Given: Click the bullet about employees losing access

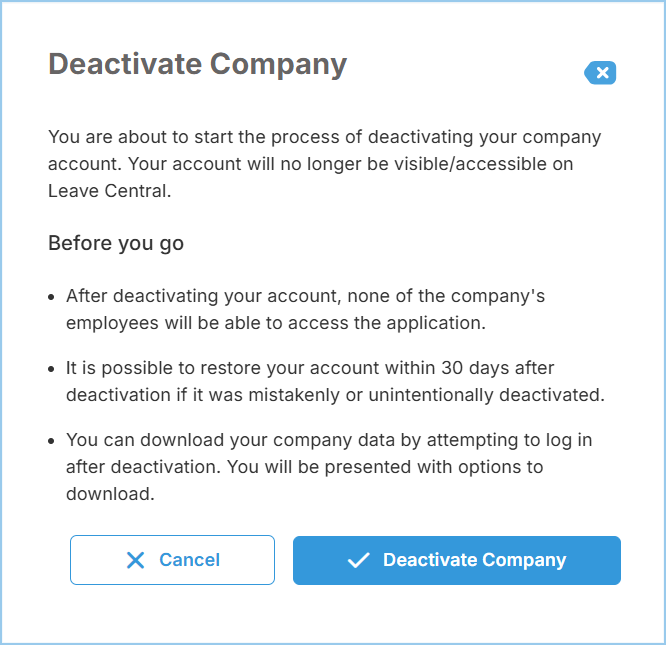Looking at the screenshot, I should point(305,309).
